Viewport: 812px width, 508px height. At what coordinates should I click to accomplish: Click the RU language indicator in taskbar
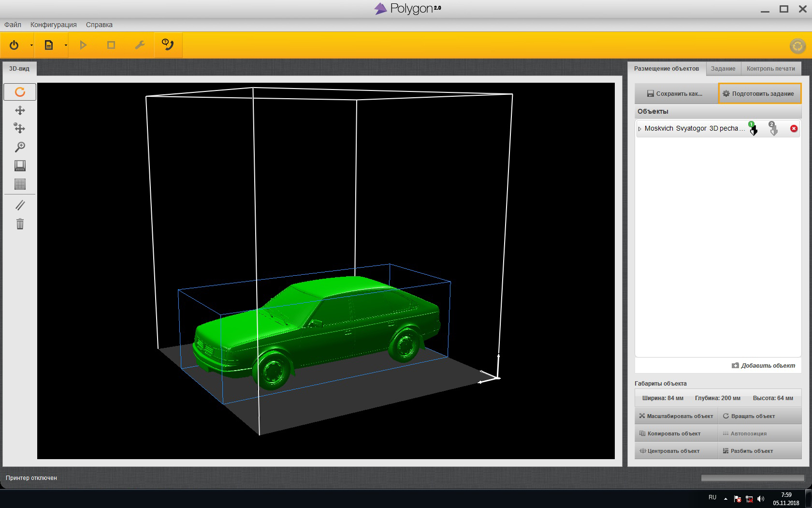[x=712, y=497]
